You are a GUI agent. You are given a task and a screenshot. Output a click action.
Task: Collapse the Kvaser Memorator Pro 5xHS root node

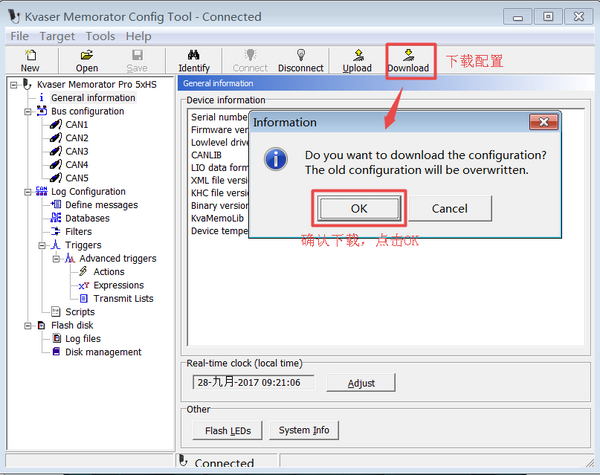(x=14, y=85)
